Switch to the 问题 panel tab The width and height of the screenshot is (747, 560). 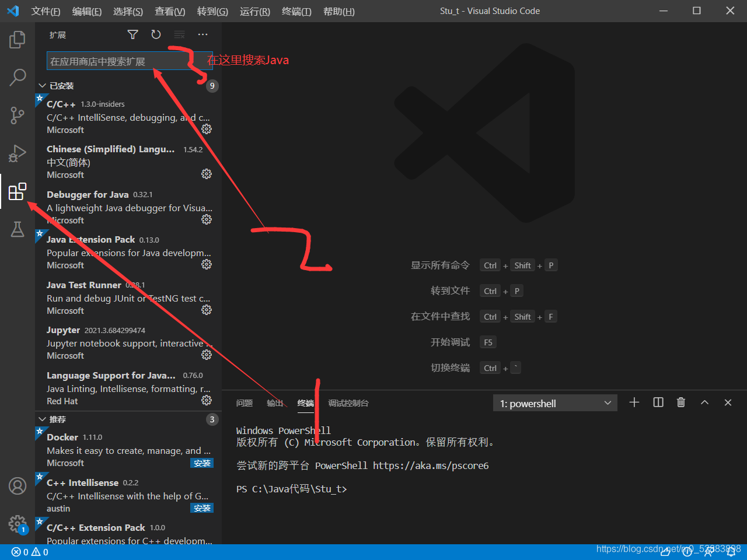point(245,403)
